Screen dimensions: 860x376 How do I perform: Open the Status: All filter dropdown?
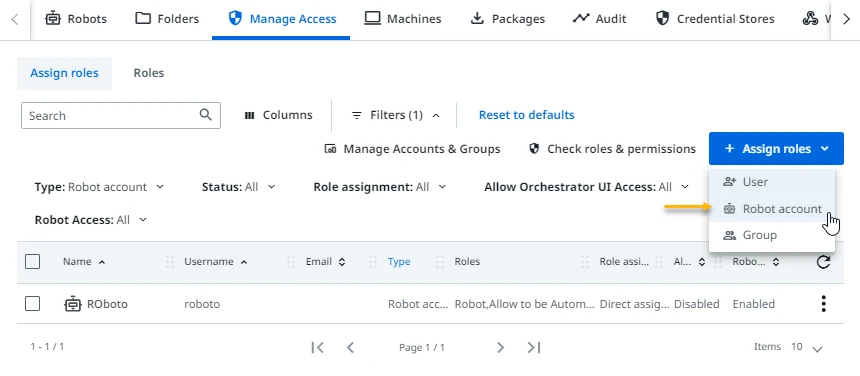point(239,187)
